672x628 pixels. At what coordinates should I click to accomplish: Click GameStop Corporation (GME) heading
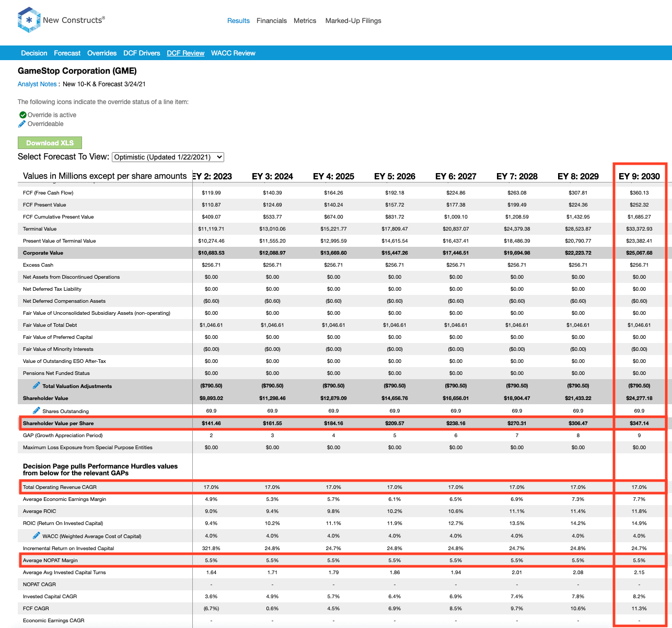(x=77, y=71)
